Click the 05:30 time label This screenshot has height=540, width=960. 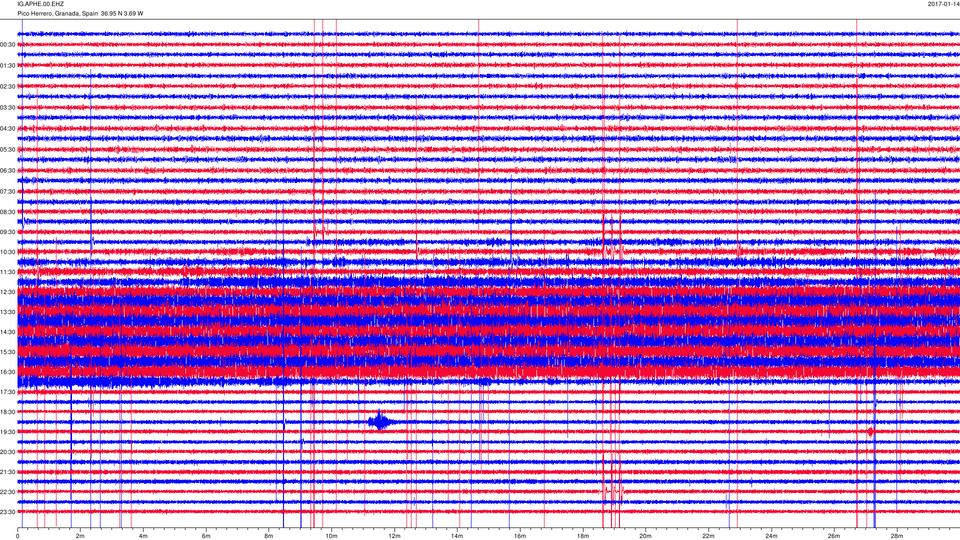[x=8, y=149]
